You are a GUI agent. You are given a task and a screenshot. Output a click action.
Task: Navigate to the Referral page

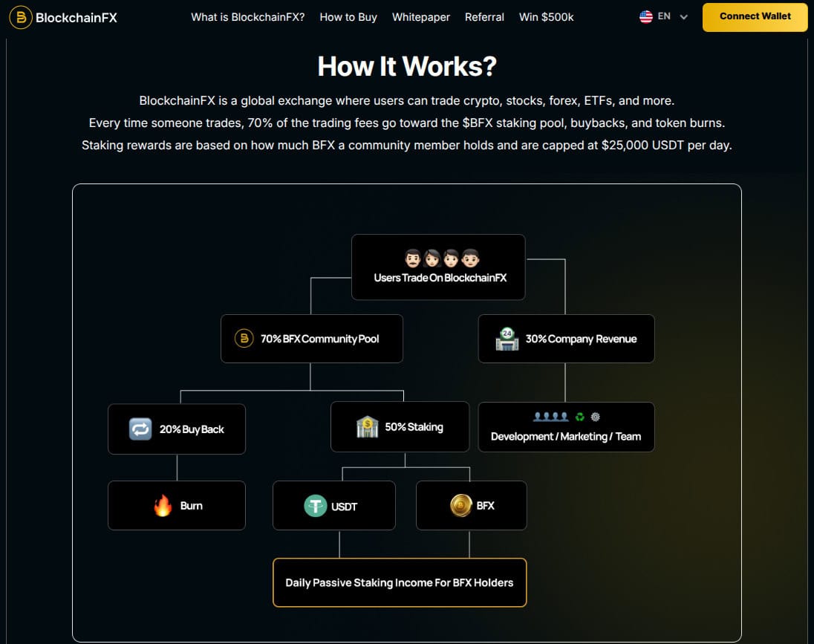tap(484, 17)
